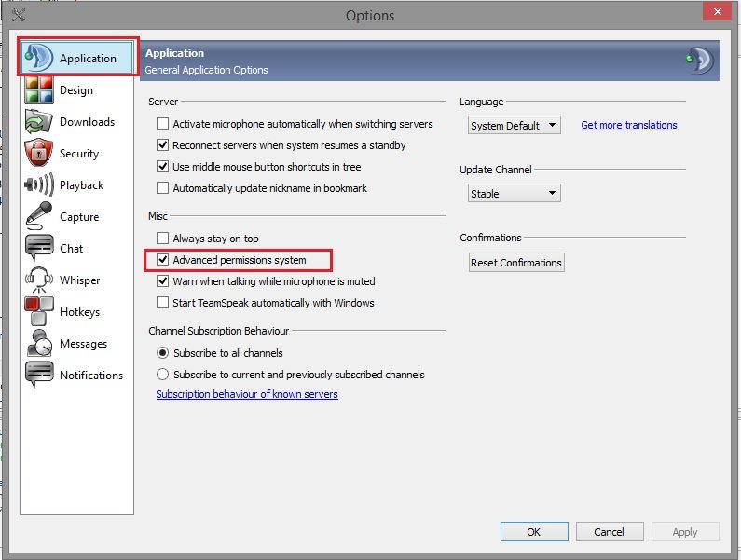Open Messages settings

click(78, 343)
